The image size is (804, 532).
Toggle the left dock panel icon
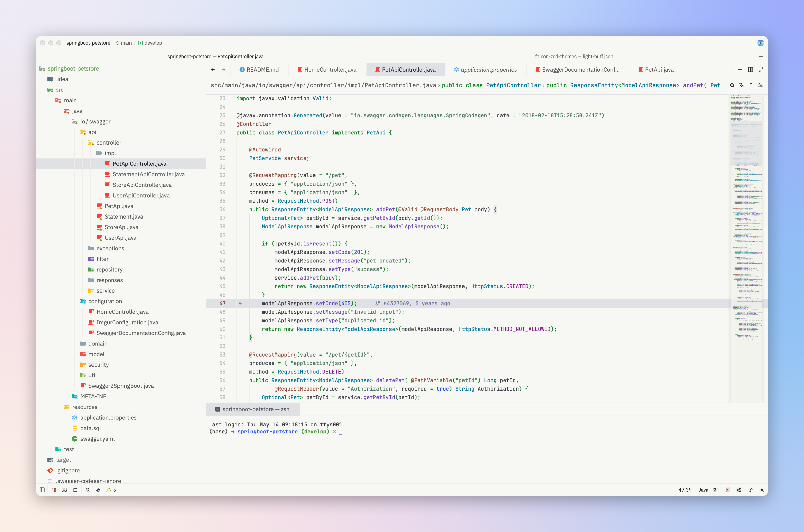pyautogui.click(x=42, y=490)
